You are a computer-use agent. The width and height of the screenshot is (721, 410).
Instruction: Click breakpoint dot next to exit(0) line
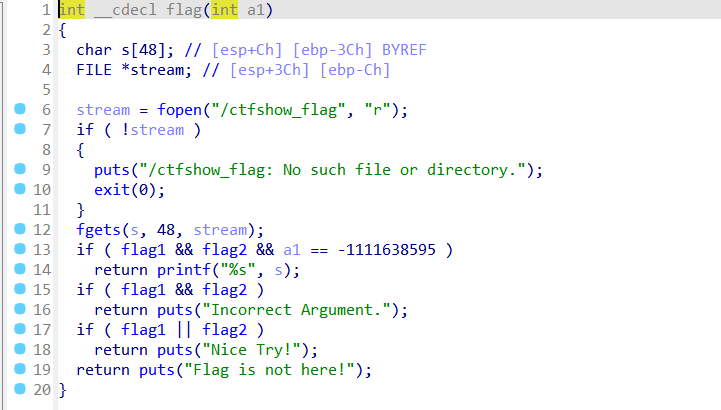pos(20,189)
